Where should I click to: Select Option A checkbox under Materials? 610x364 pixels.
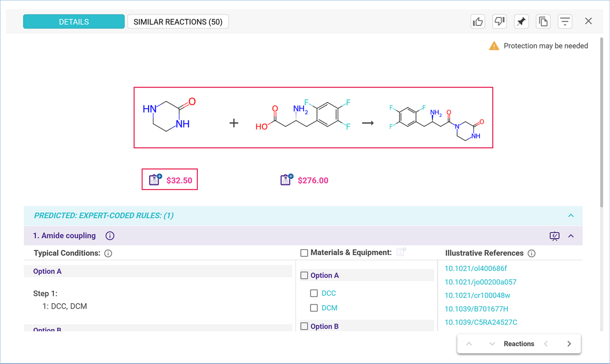click(304, 275)
